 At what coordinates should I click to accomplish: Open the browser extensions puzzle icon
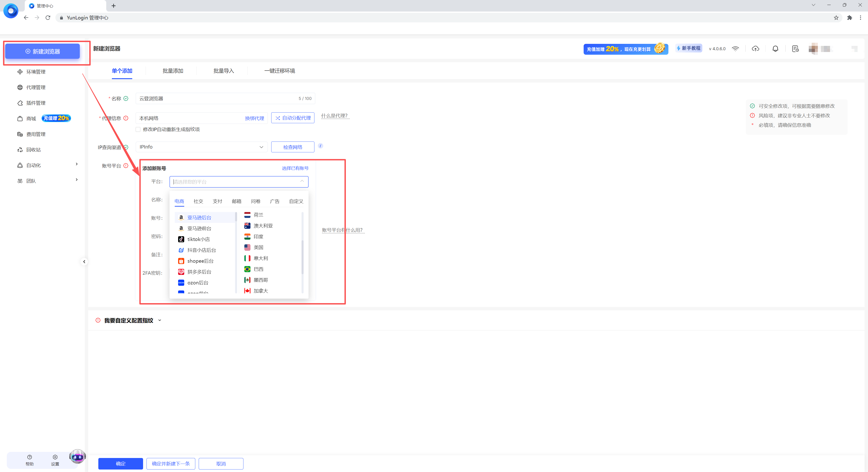849,17
